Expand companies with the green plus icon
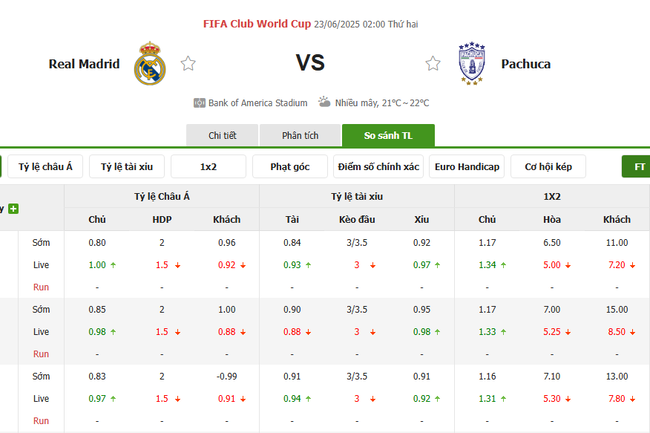 (x=13, y=208)
